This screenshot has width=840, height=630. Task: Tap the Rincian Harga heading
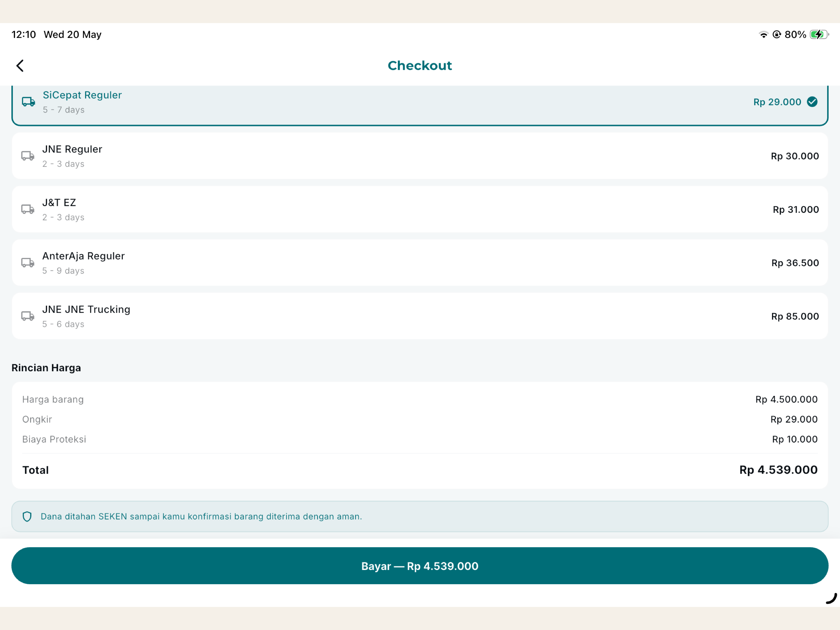point(46,368)
